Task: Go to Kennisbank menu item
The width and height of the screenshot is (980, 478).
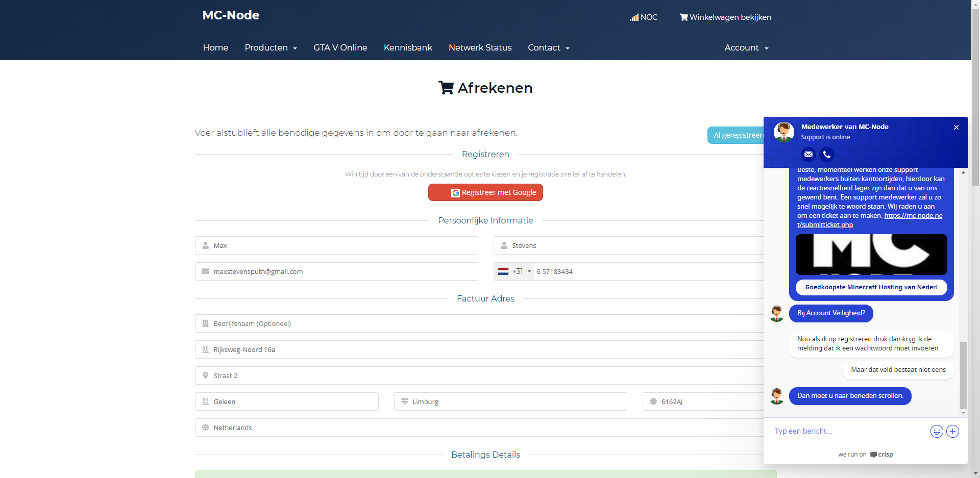Action: [x=408, y=47]
